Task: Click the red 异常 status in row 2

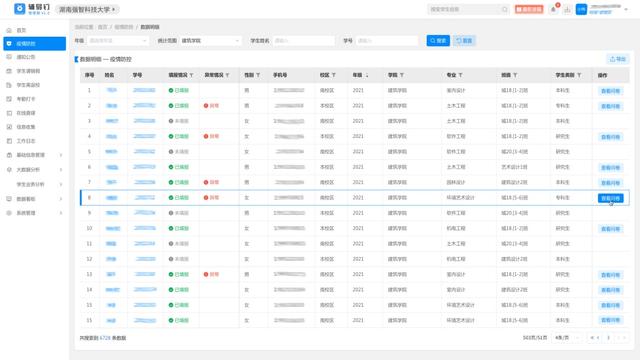Action: coord(211,106)
